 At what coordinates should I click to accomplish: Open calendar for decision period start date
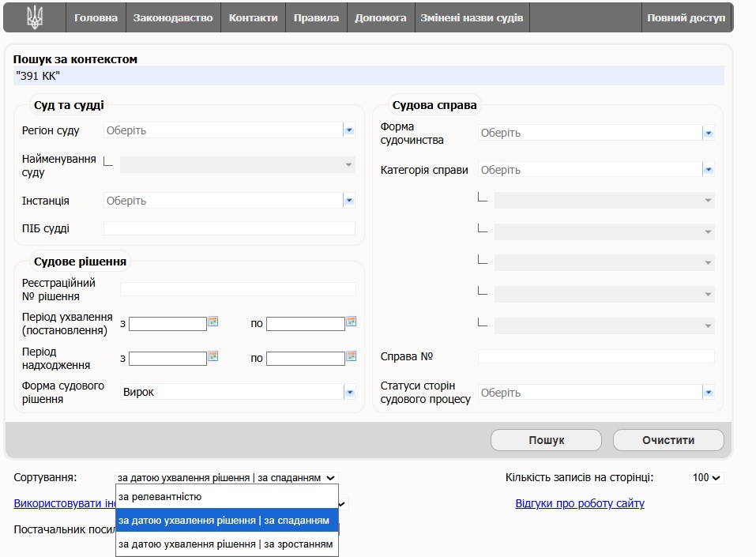213,322
